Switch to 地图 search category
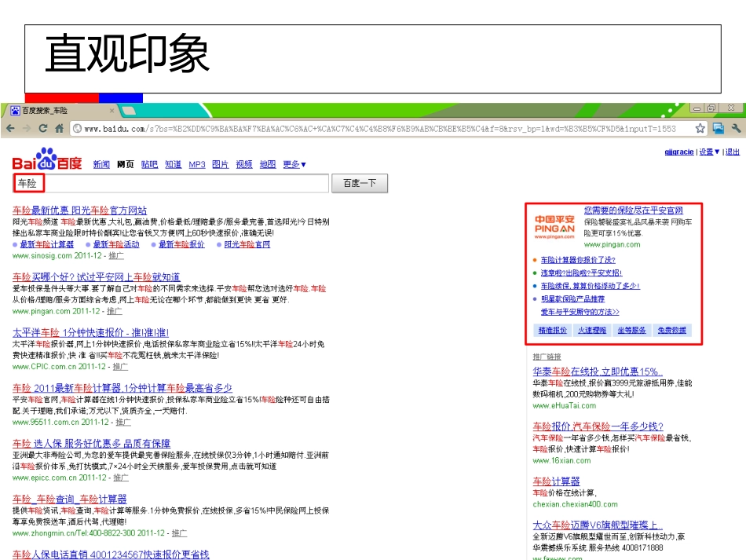Image resolution: width=746 pixels, height=560 pixels. coord(268,165)
